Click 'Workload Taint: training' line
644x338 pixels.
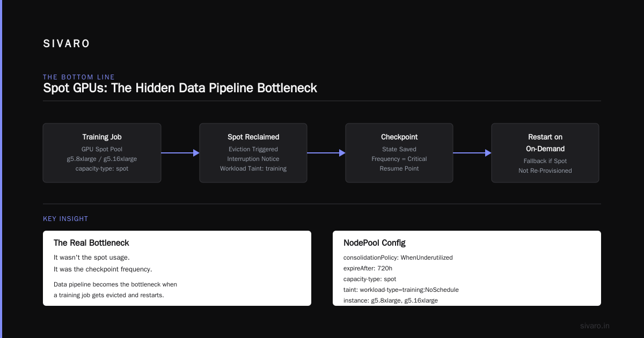[x=253, y=168]
